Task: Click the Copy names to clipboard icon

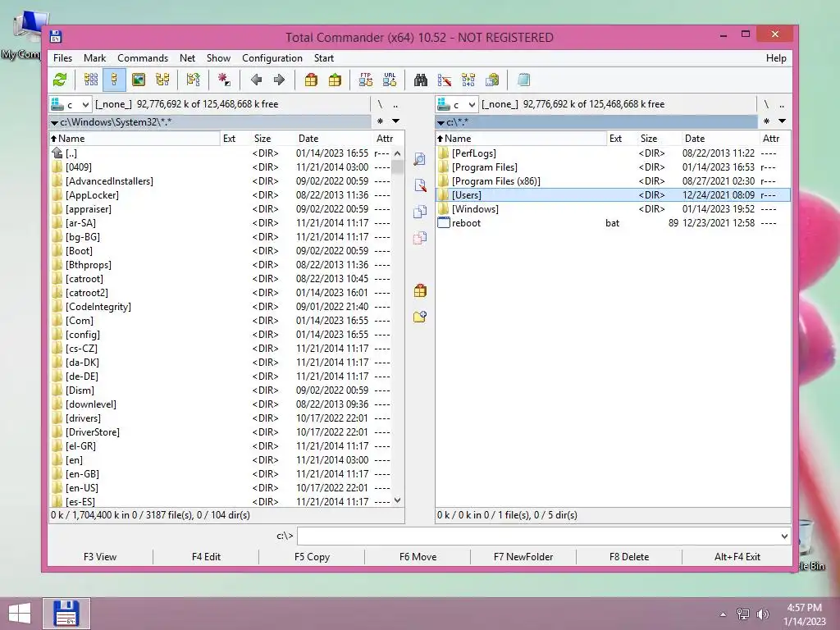Action: (492, 80)
